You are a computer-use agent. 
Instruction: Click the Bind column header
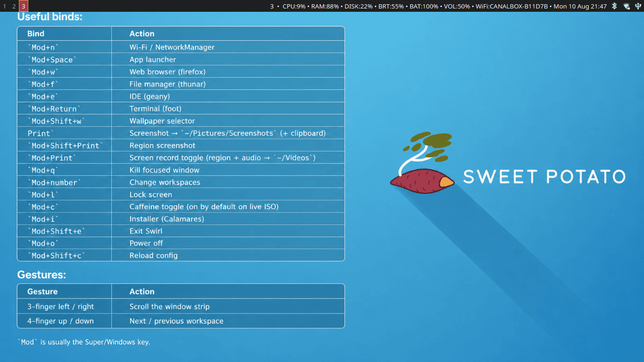click(x=64, y=33)
